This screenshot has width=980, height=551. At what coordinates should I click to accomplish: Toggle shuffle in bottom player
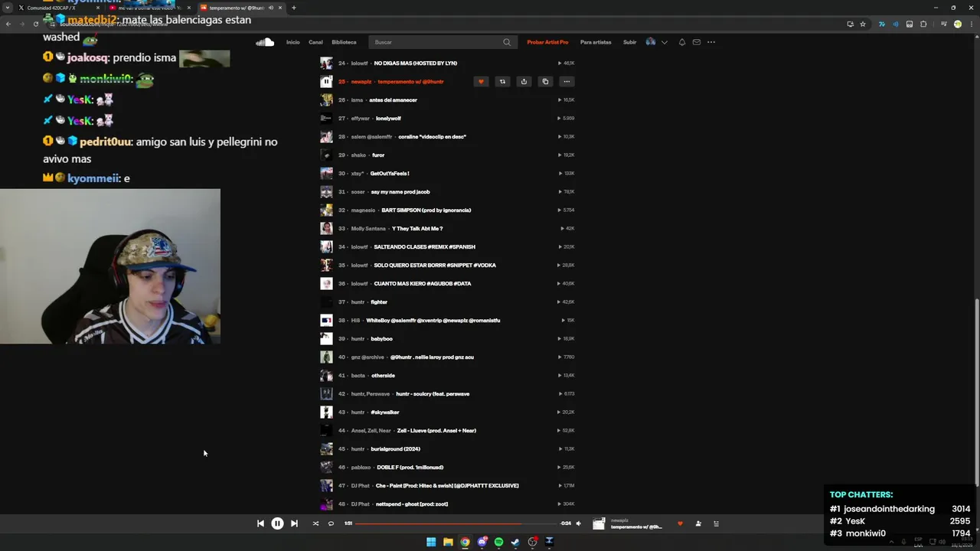coord(315,523)
